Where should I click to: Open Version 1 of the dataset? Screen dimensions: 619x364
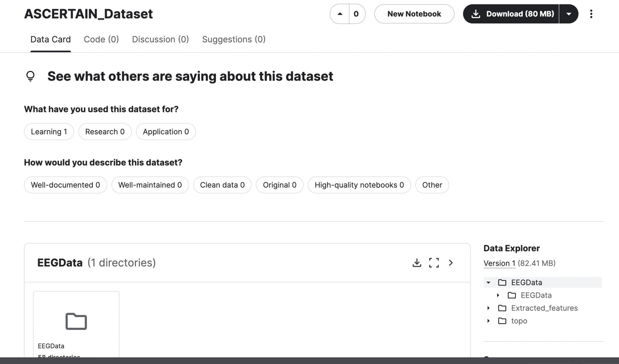click(x=499, y=263)
